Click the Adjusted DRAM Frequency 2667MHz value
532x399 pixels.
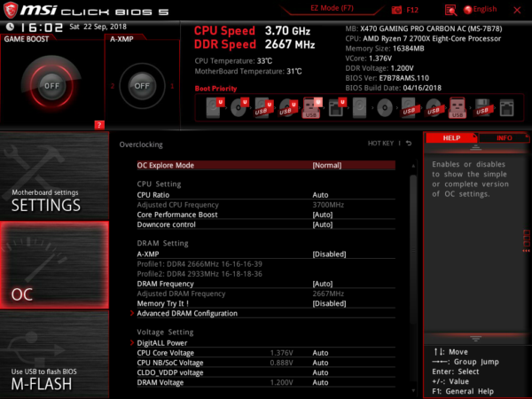pyautogui.click(x=328, y=293)
